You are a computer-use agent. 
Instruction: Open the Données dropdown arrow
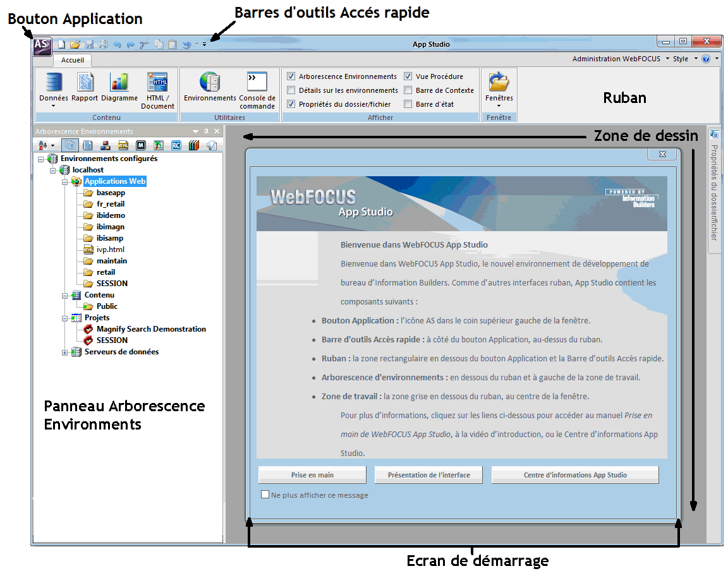click(53, 106)
